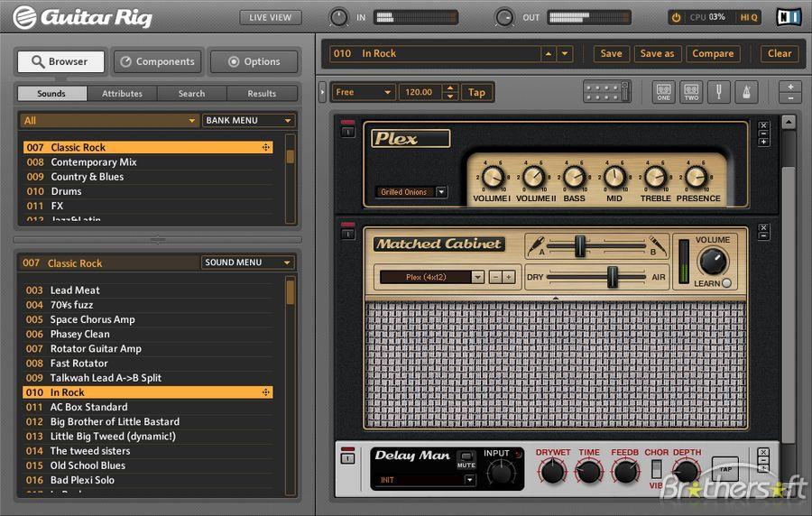Image resolution: width=812 pixels, height=516 pixels.
Task: Click the Save as button
Action: (x=657, y=53)
